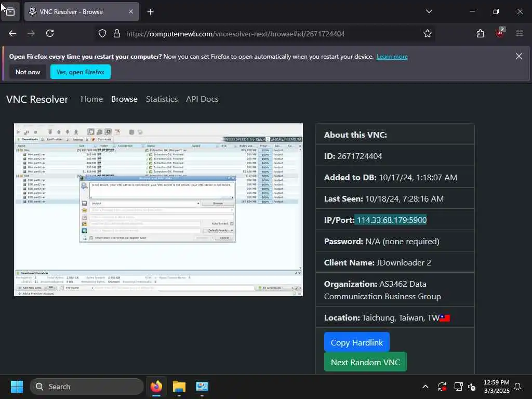Click the JDownloader VNC screenshot preview
532x399 pixels.
coord(158,210)
